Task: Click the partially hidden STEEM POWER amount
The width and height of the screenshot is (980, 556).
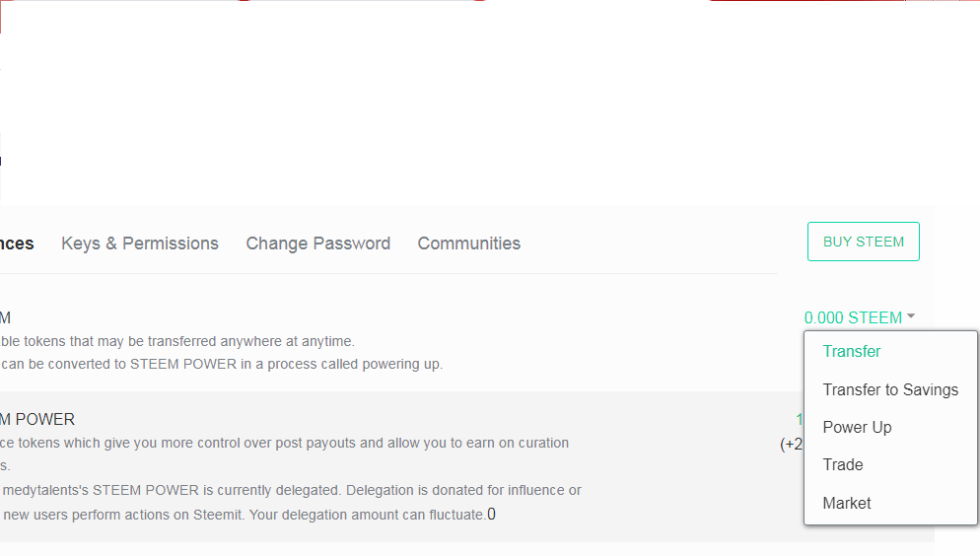Action: pyautogui.click(x=800, y=419)
